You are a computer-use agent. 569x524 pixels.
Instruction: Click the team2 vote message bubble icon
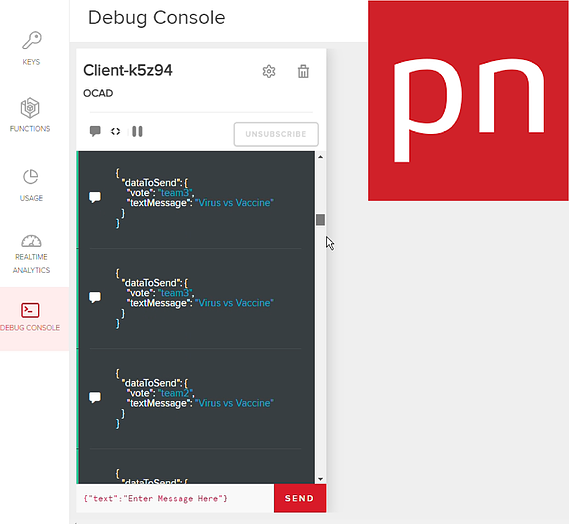(x=95, y=397)
